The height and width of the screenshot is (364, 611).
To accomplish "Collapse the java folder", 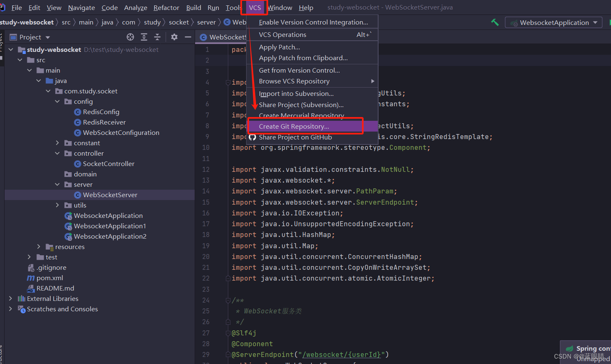I will [39, 81].
